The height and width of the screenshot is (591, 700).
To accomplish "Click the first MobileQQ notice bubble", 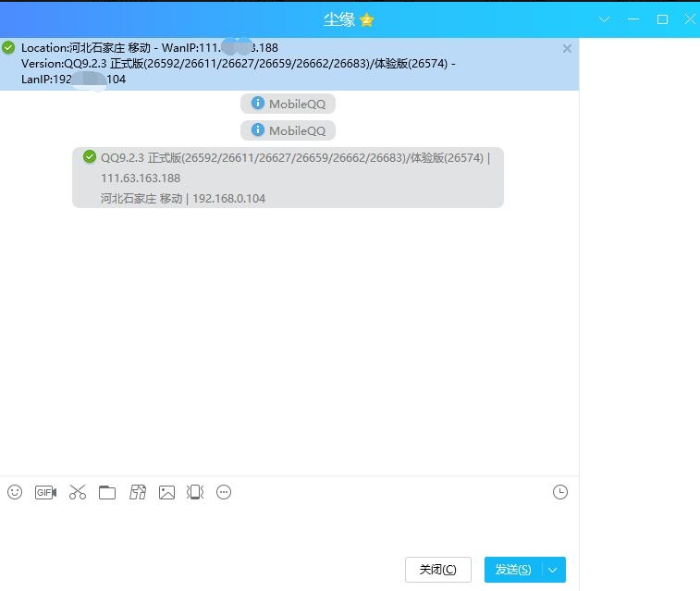I will click(288, 104).
